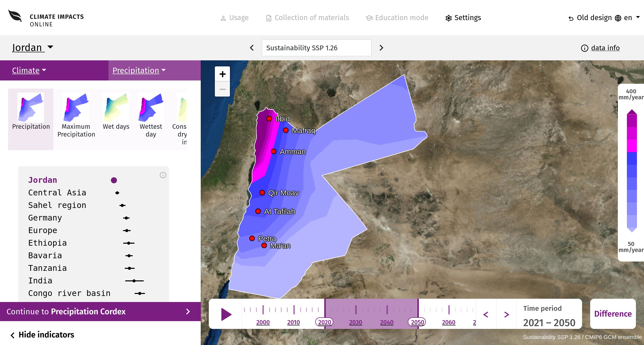644x345 pixels.
Task: Step time period backward
Action: coord(486,314)
